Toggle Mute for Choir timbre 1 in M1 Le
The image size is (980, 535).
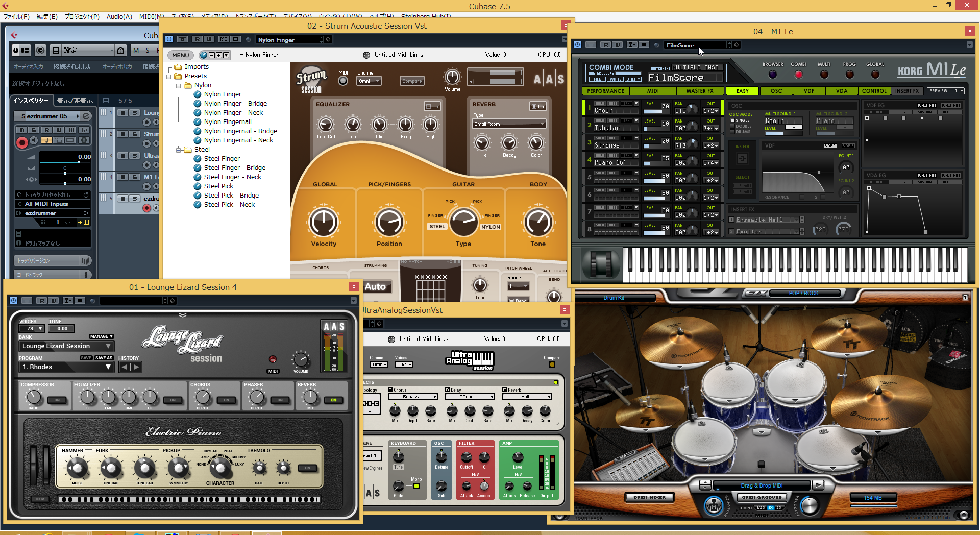(x=613, y=104)
